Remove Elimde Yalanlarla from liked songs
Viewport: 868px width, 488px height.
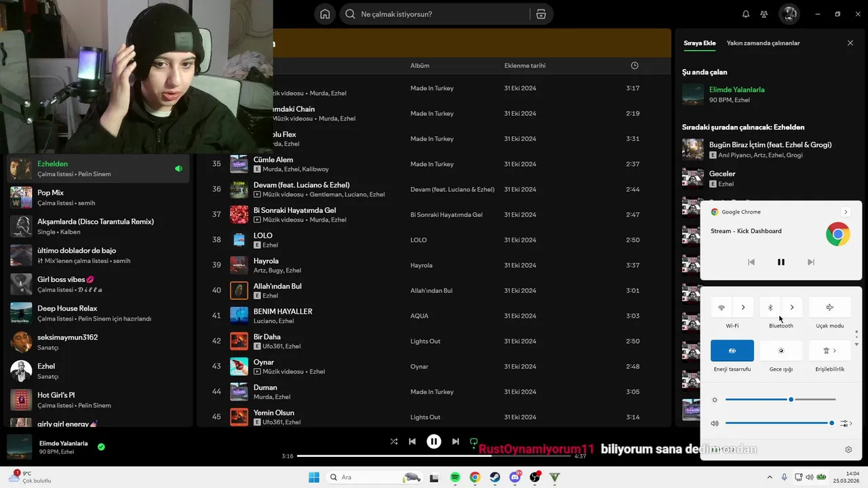click(x=101, y=447)
